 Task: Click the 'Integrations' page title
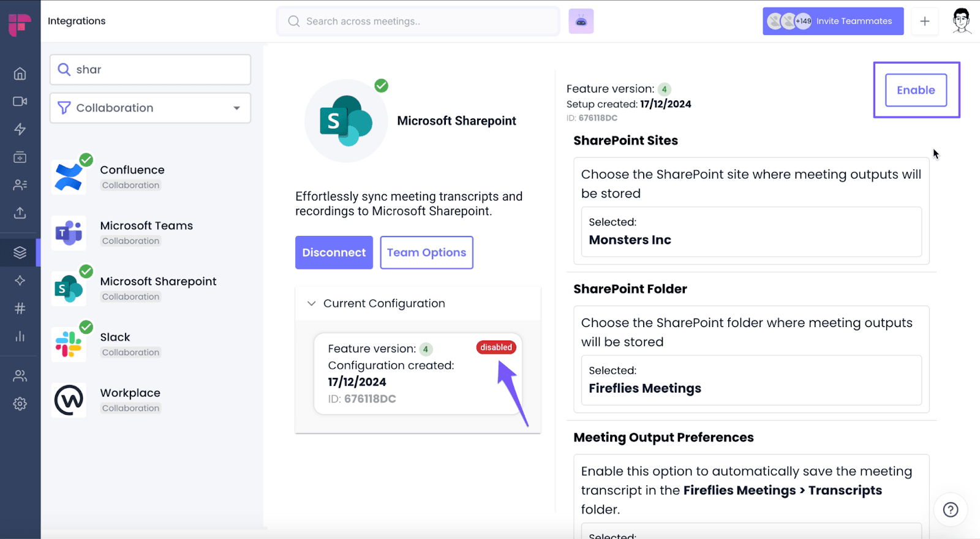(77, 21)
